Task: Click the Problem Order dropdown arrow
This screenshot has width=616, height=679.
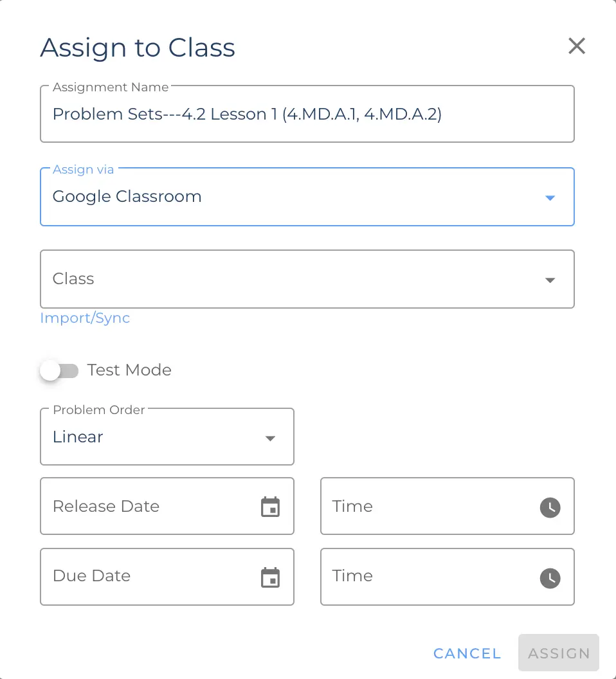Action: click(269, 437)
